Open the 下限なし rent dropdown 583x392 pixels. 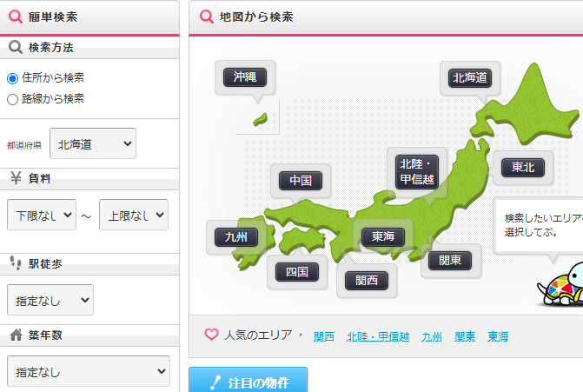(x=41, y=215)
